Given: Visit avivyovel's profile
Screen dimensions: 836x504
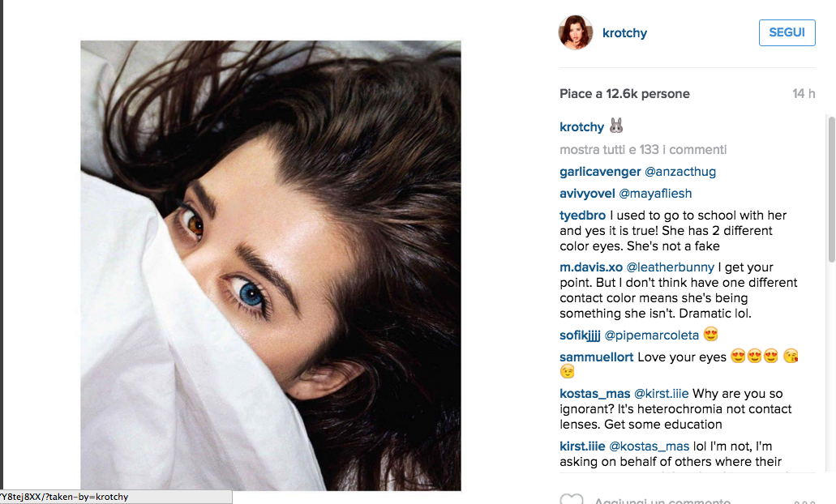Looking at the screenshot, I should 587,194.
